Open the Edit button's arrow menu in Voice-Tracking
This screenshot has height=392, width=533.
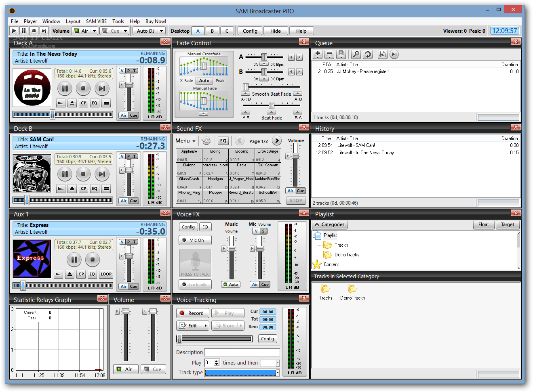[x=205, y=325]
